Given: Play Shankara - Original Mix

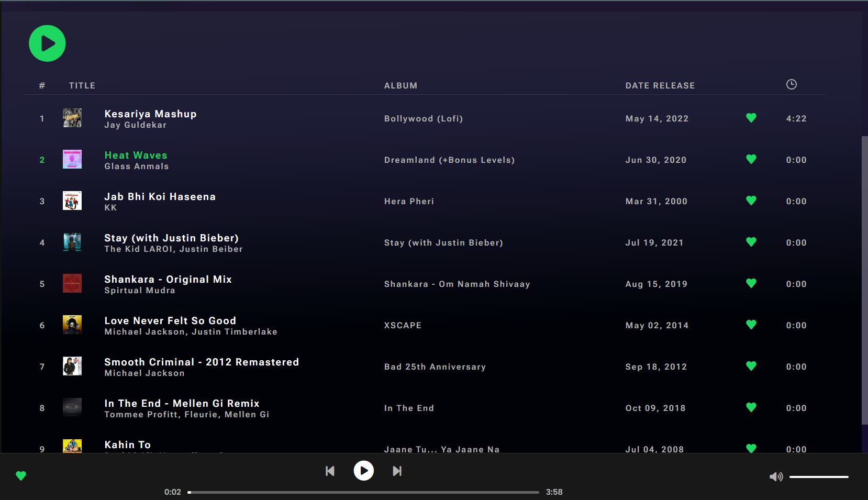Looking at the screenshot, I should pos(168,280).
